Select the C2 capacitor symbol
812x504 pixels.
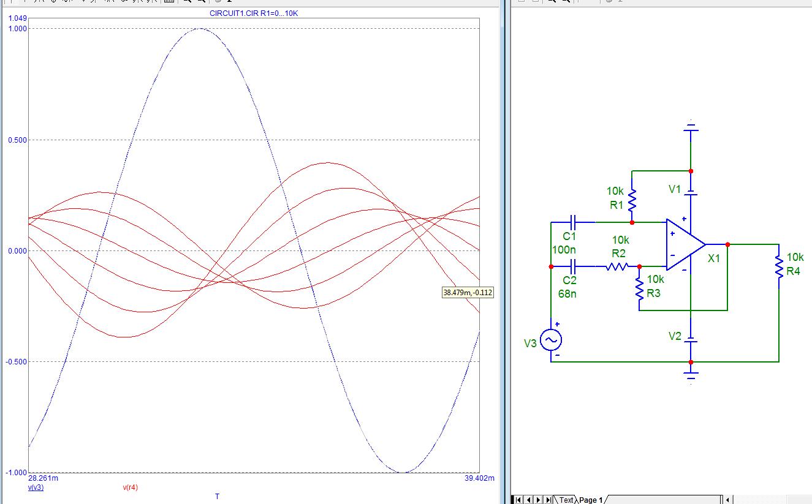pos(573,266)
